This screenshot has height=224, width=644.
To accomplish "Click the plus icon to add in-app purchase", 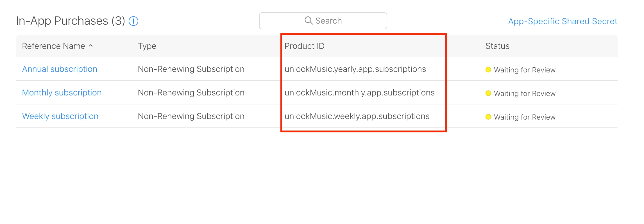I will click(x=133, y=21).
